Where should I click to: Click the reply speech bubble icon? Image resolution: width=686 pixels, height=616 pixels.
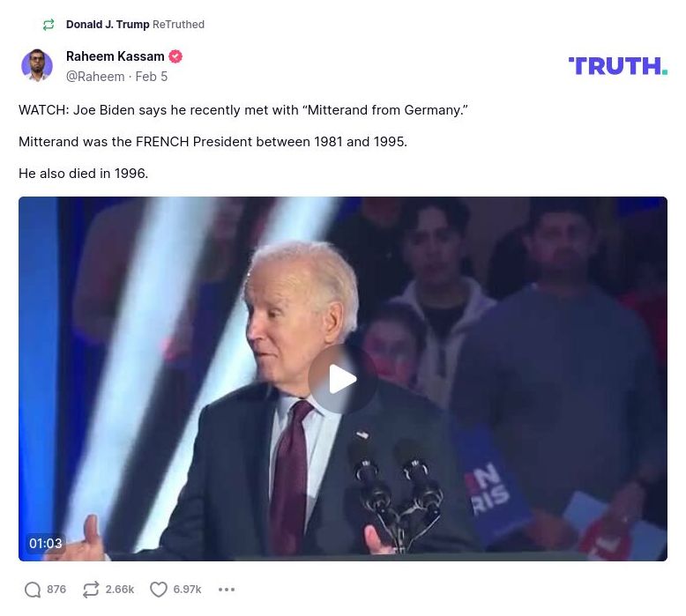point(33,590)
